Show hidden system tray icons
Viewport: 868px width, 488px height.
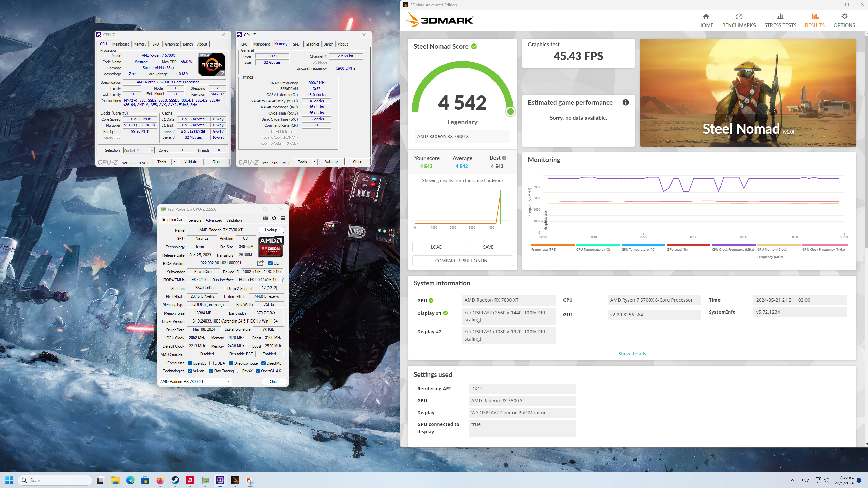pos(792,480)
